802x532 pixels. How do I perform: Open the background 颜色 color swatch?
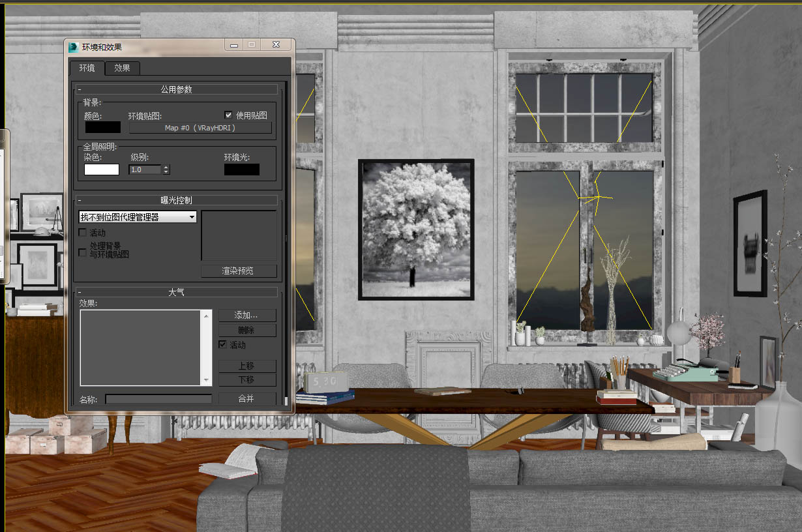tap(102, 127)
